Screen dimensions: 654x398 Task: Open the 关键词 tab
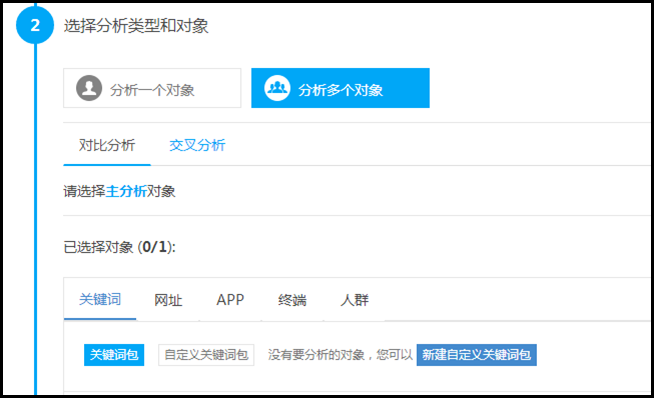click(100, 300)
